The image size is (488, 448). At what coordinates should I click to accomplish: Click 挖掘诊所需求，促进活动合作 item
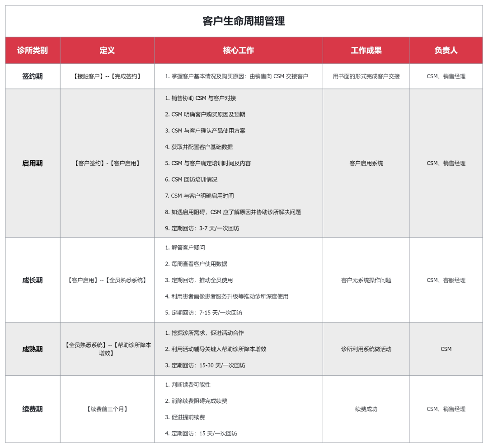pyautogui.click(x=205, y=333)
